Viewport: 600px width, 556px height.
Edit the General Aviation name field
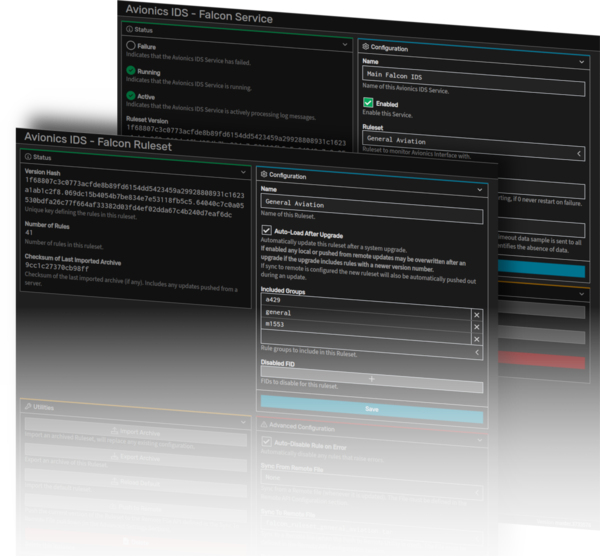[371, 202]
